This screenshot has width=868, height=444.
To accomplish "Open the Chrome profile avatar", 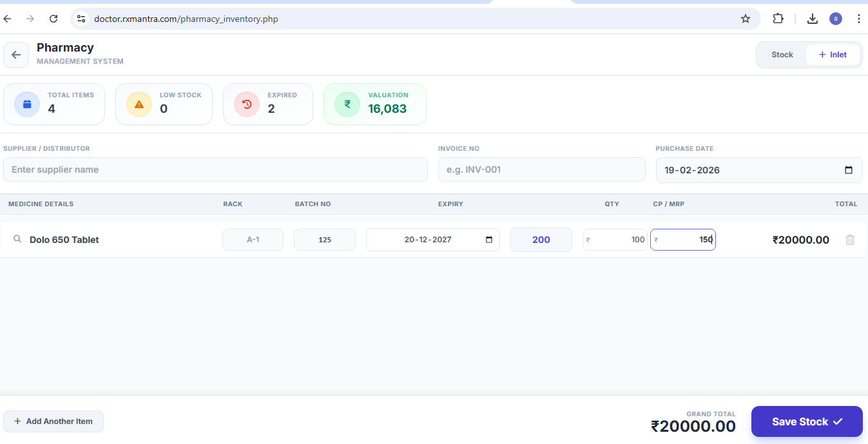I will (836, 19).
